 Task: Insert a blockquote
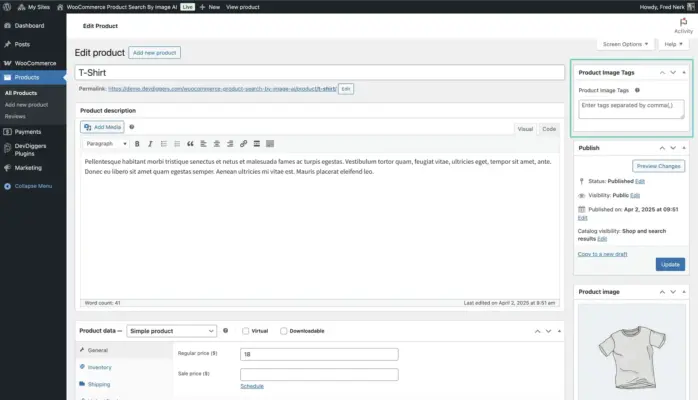tap(190, 144)
